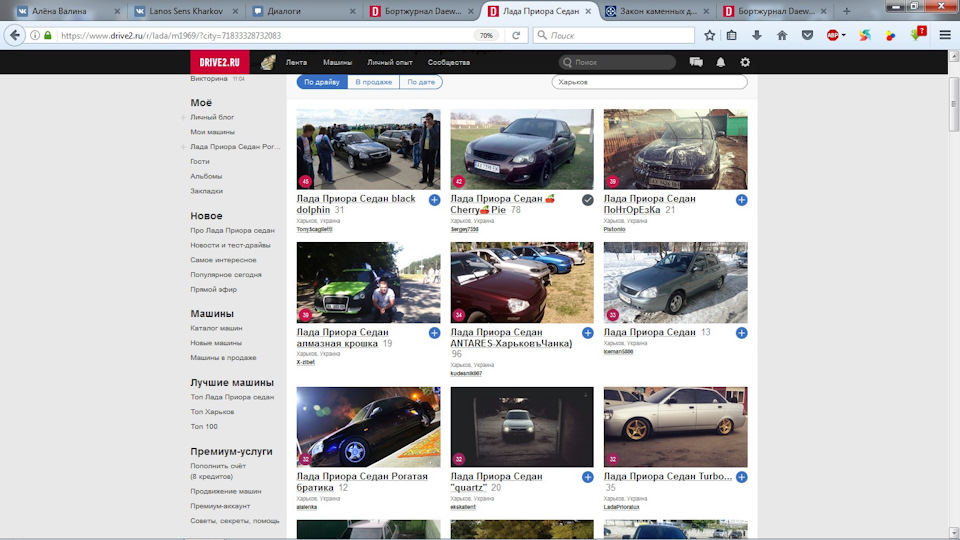View the site security padlock icon
Screen dimensions: 960x540
click(48, 36)
